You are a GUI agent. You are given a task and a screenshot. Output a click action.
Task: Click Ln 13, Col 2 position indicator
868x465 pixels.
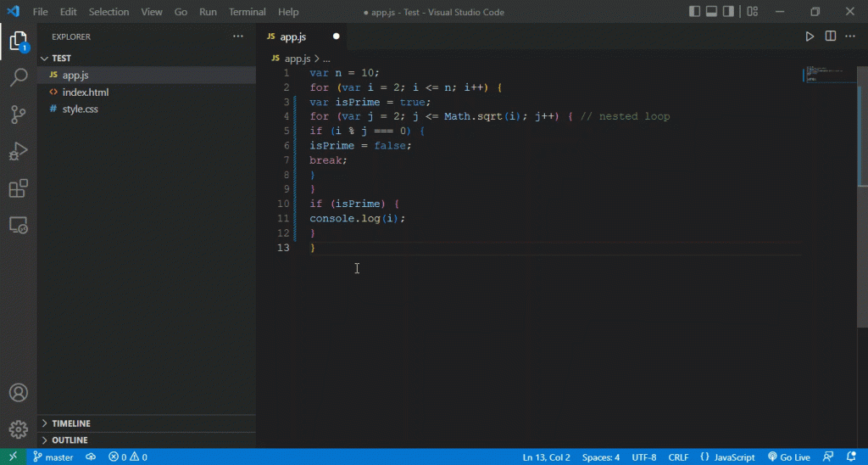(547, 457)
